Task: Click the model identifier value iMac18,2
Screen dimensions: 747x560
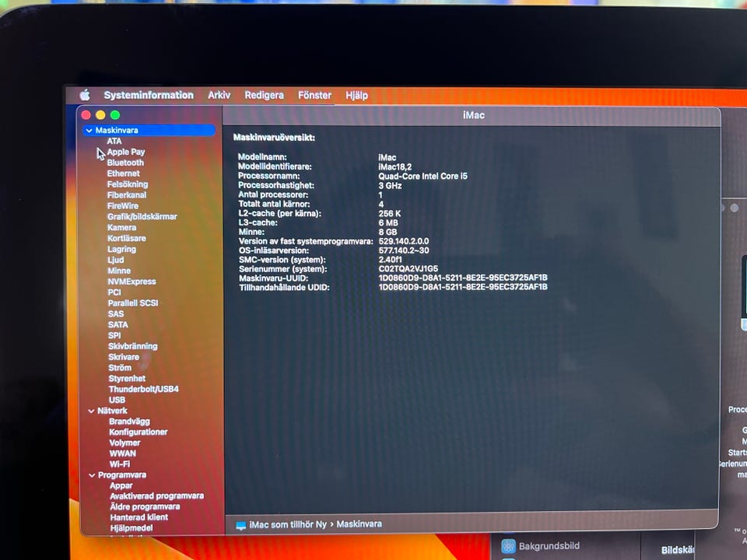Action: coord(395,166)
